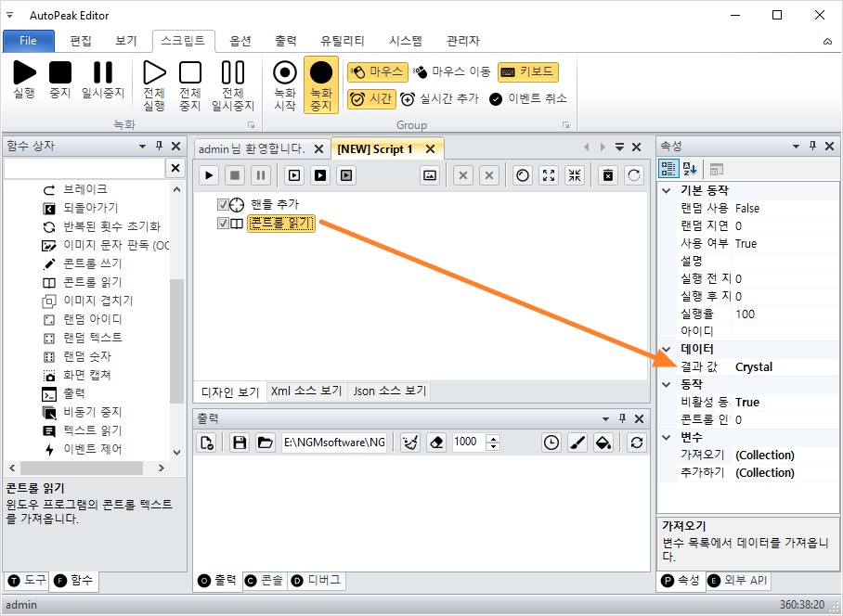This screenshot has width=843, height=616.
Task: Open folder icon in 출력 toolbar
Action: (265, 443)
